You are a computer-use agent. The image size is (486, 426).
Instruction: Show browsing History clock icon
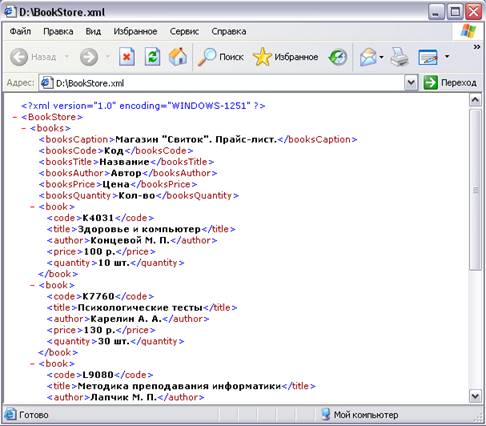click(x=338, y=57)
